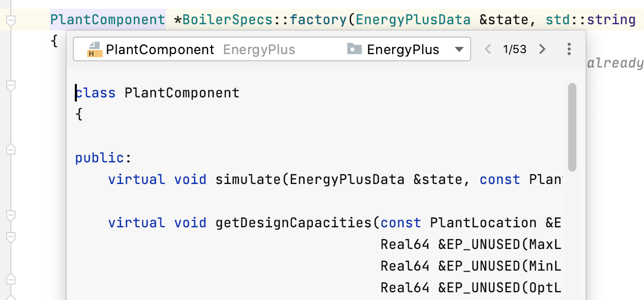644x300 pixels.
Task: Click the EnergyPlus folder icon
Action: tap(354, 49)
